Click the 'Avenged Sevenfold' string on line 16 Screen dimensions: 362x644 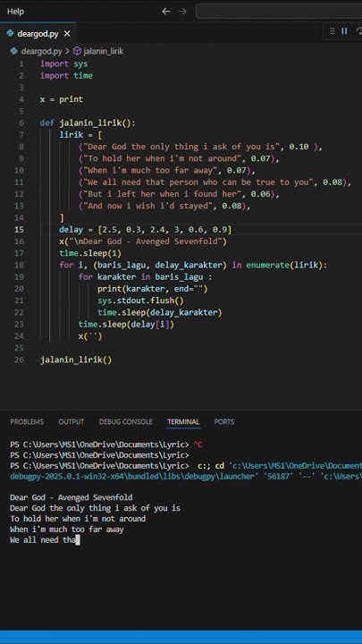tap(146, 241)
